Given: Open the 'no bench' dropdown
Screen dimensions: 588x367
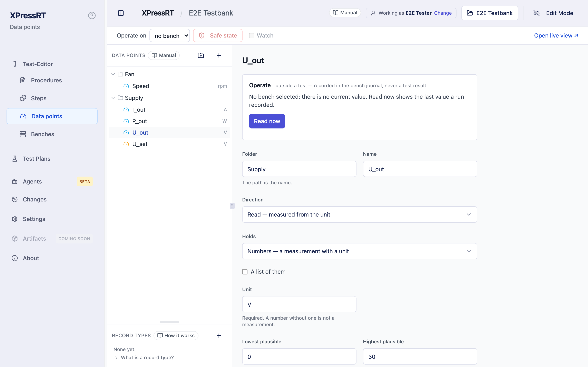Looking at the screenshot, I should pyautogui.click(x=170, y=36).
